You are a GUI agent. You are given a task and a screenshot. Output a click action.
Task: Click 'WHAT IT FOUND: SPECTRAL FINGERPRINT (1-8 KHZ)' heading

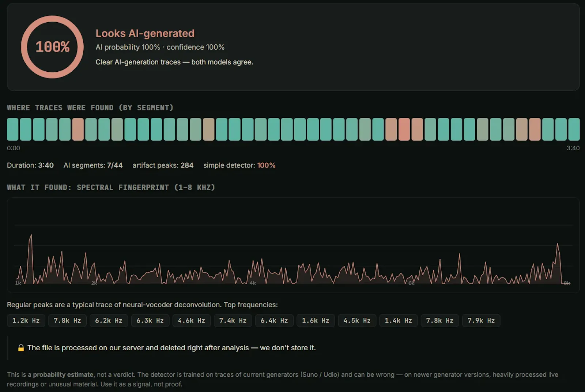pos(111,187)
